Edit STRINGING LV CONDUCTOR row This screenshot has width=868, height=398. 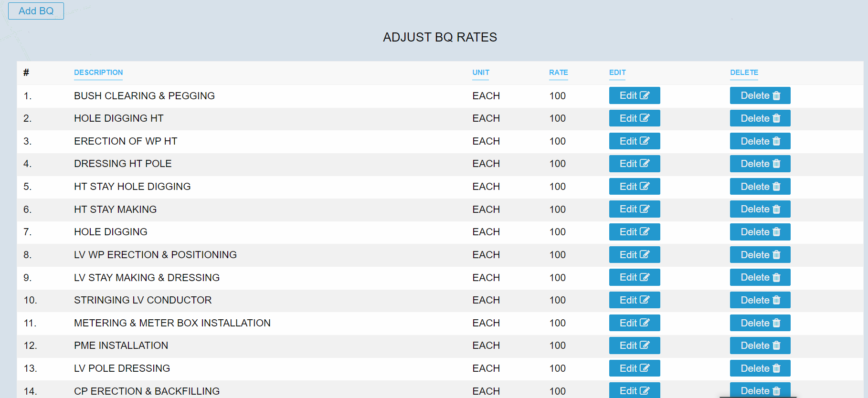(635, 300)
